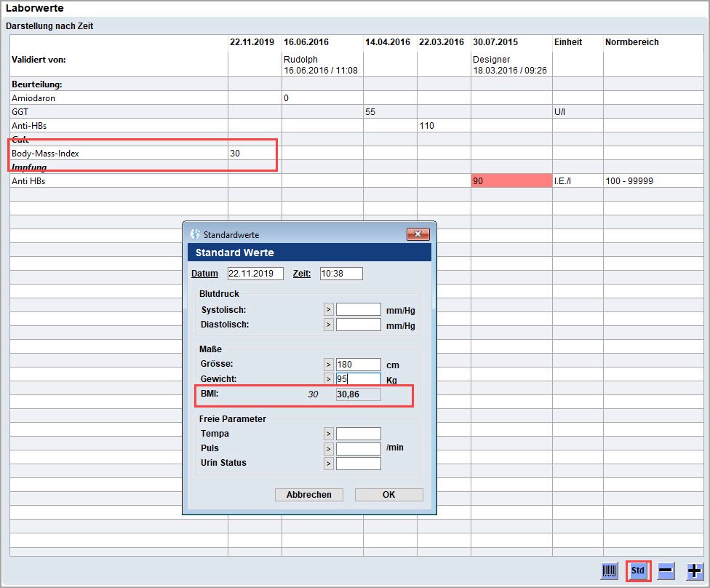Select the red highlighted Anti HBs value 90
This screenshot has width=710, height=588.
point(511,181)
